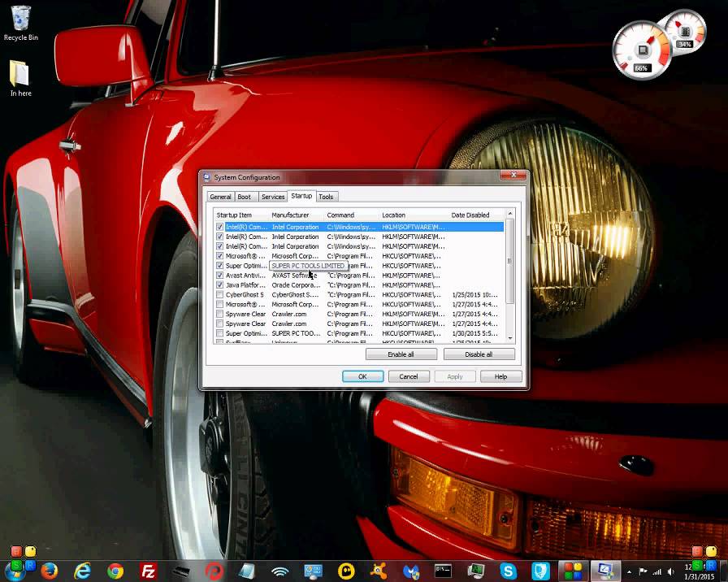Open Command Prompt from the taskbar
The width and height of the screenshot is (728, 582).
click(443, 571)
